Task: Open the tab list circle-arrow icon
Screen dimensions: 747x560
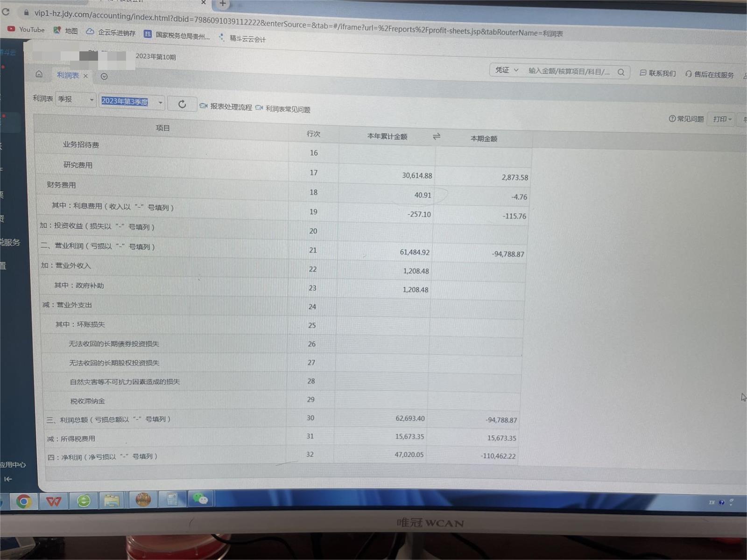Action: [x=104, y=77]
